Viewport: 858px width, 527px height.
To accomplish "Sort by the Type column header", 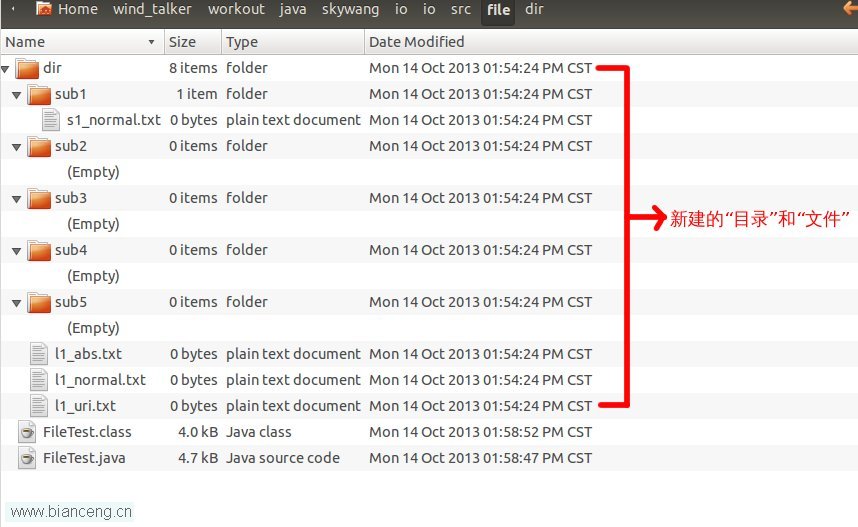I will click(x=293, y=42).
